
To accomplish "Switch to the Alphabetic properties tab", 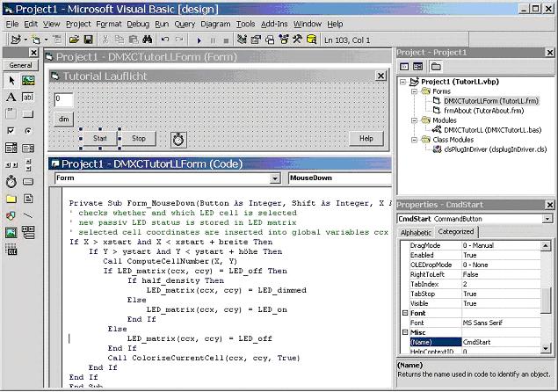I will 417,232.
